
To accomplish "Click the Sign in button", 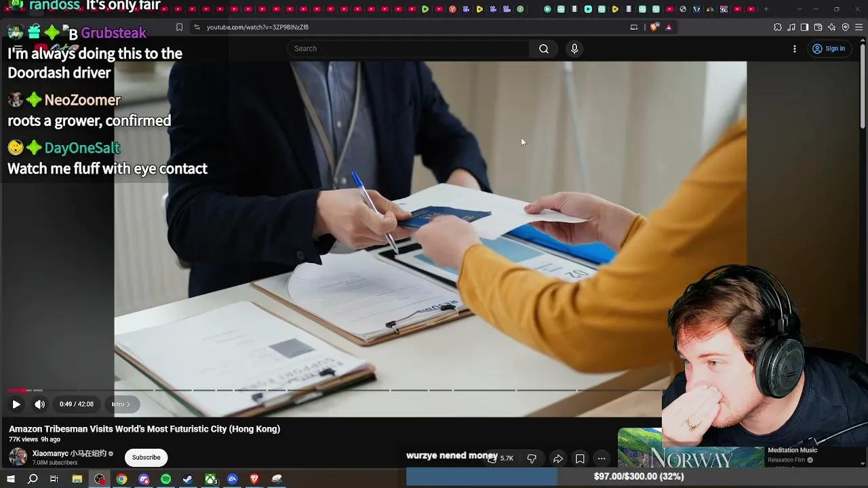I will click(829, 49).
